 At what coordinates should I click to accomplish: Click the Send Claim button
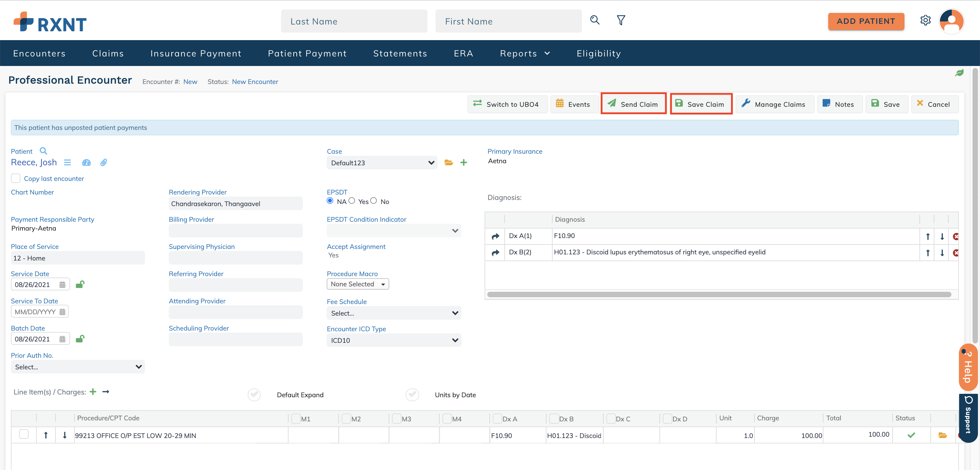pos(633,104)
